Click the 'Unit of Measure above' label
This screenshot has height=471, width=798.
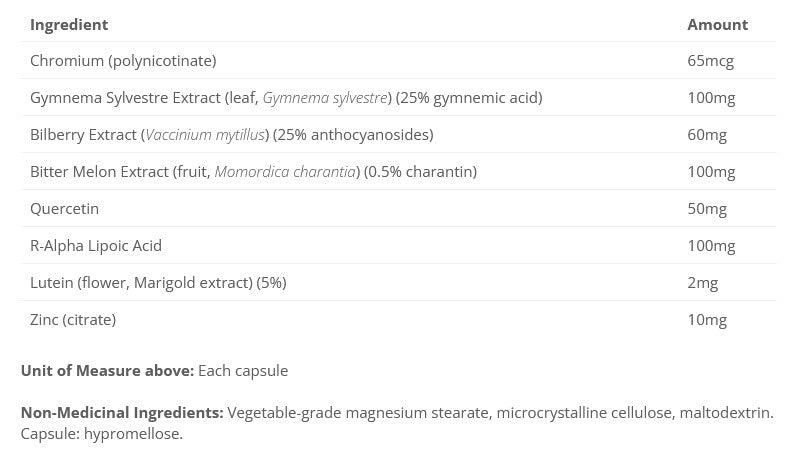click(x=107, y=371)
